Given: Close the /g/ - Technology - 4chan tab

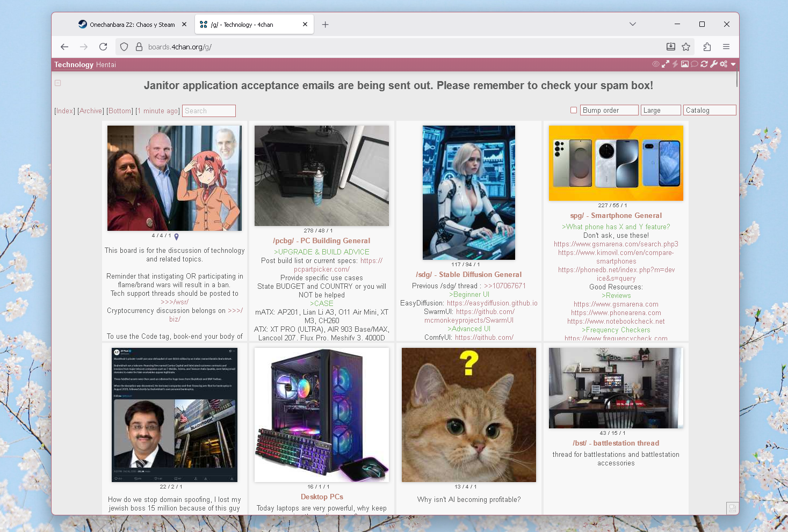Looking at the screenshot, I should tap(305, 24).
